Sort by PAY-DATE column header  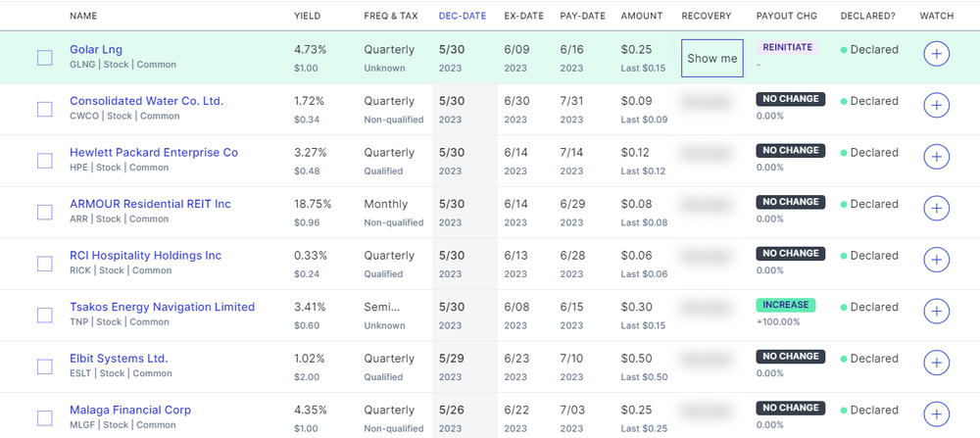pyautogui.click(x=582, y=17)
